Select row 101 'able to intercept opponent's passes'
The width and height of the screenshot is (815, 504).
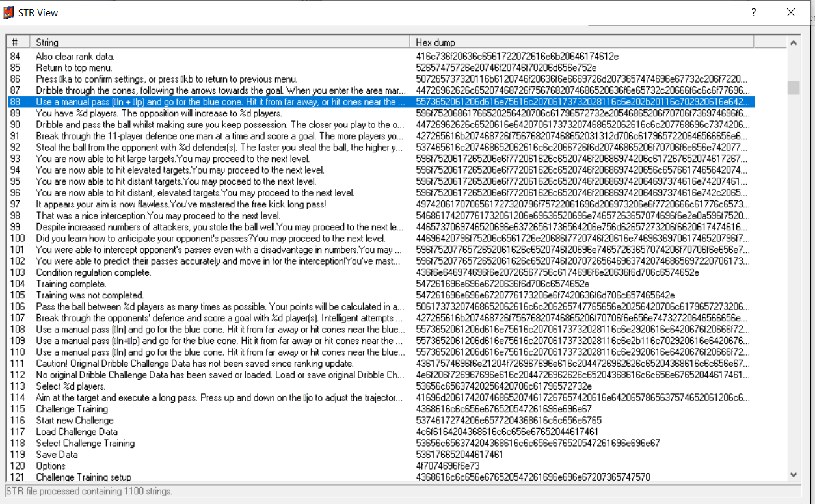point(381,250)
